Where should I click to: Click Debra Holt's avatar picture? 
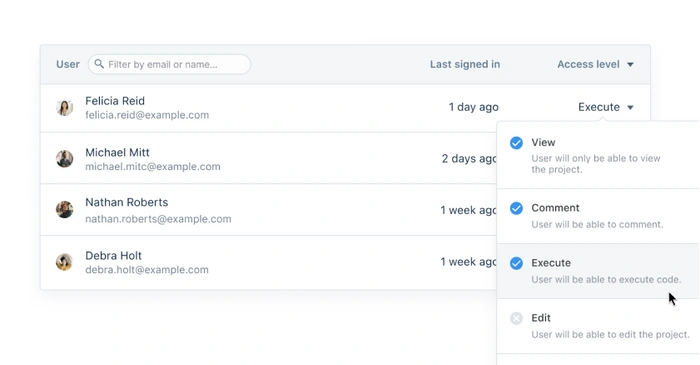tap(65, 262)
